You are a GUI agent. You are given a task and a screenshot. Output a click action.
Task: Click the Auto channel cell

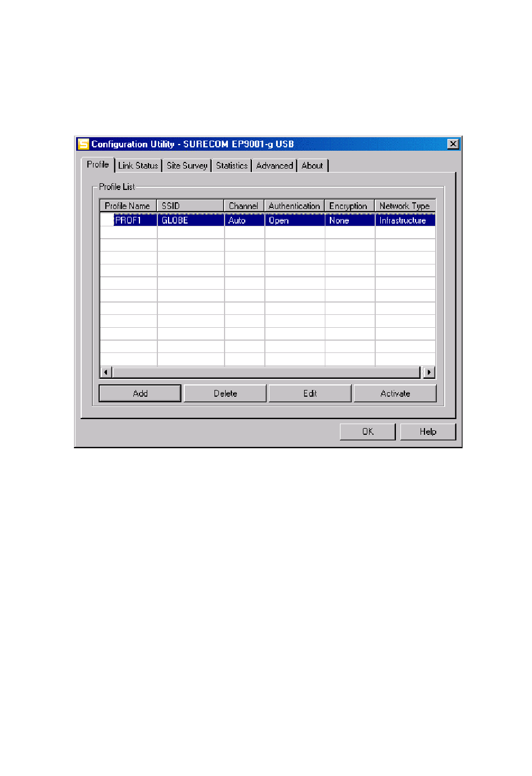tap(244, 220)
